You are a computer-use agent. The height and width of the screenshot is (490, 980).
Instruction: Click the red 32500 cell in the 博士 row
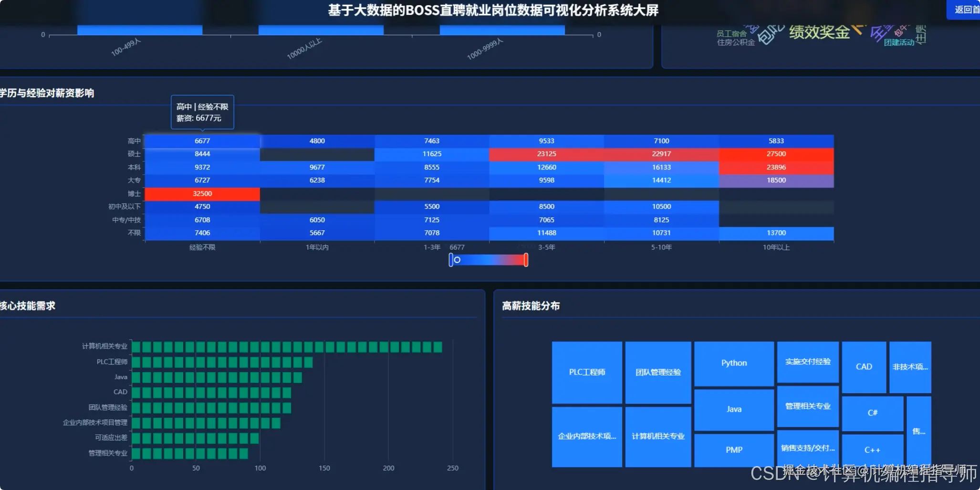(x=202, y=193)
